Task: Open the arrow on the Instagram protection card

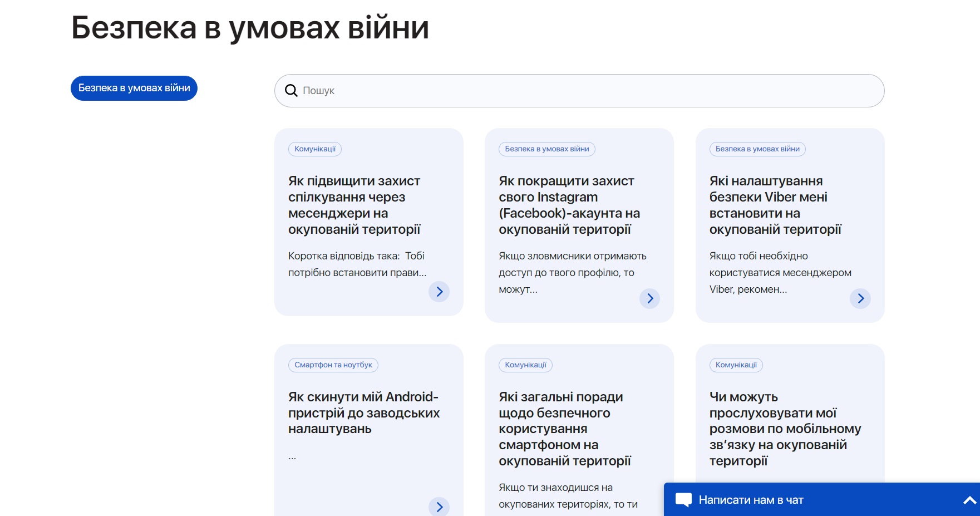Action: [649, 298]
